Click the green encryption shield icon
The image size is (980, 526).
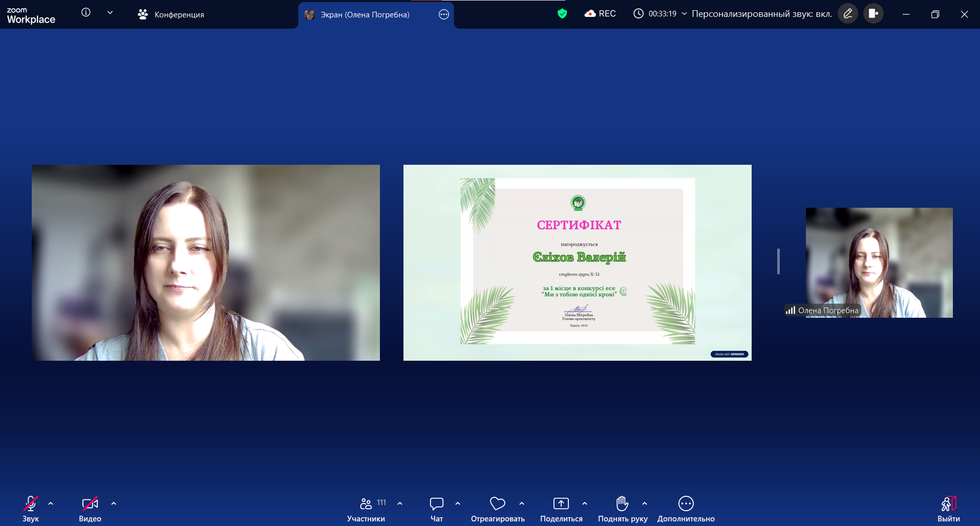tap(562, 14)
